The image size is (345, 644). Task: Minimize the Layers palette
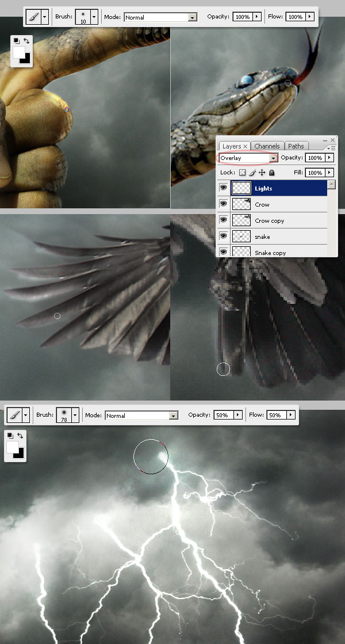[325, 140]
